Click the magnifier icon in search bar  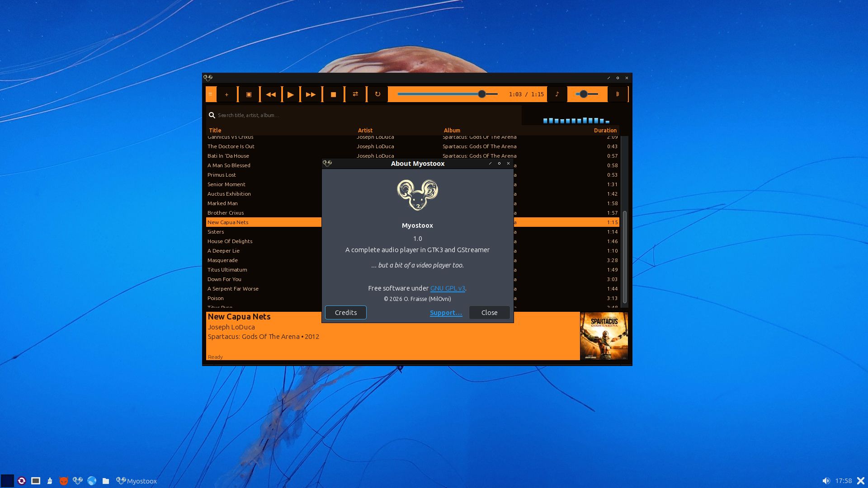pyautogui.click(x=212, y=115)
